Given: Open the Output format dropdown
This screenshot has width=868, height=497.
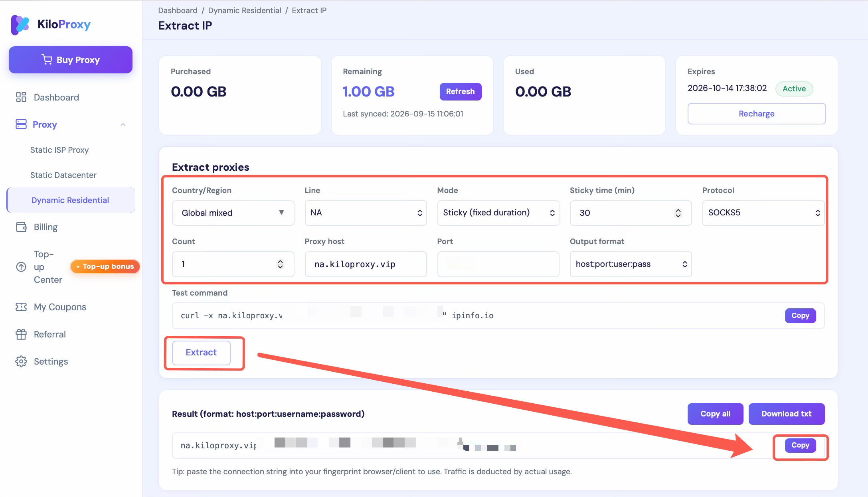Looking at the screenshot, I should pyautogui.click(x=631, y=264).
